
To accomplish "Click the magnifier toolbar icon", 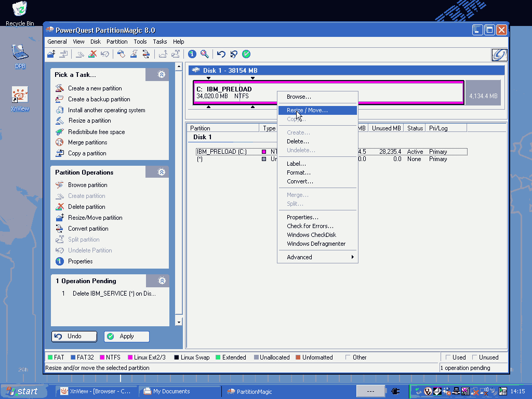I will pyautogui.click(x=205, y=54).
